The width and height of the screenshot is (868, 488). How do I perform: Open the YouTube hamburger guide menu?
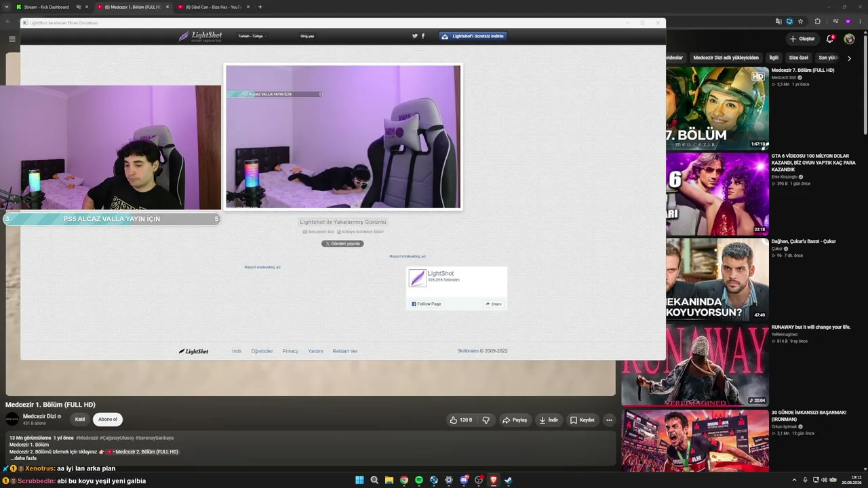pyautogui.click(x=12, y=39)
